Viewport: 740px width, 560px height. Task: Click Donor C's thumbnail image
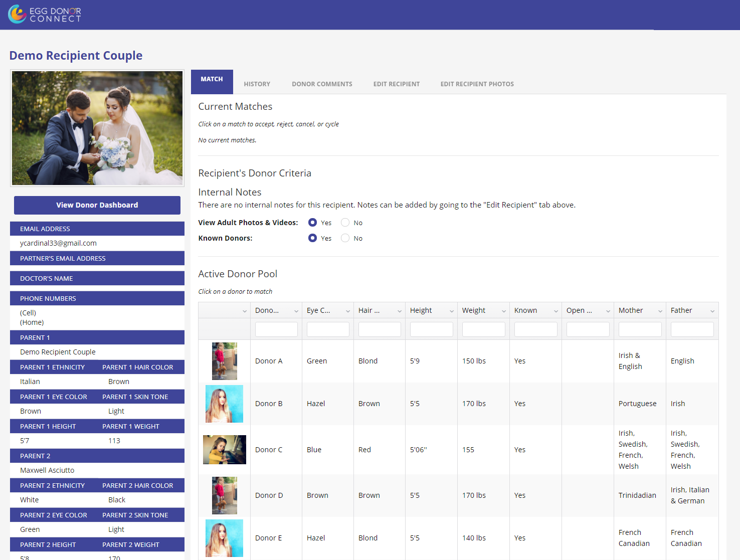click(x=224, y=450)
